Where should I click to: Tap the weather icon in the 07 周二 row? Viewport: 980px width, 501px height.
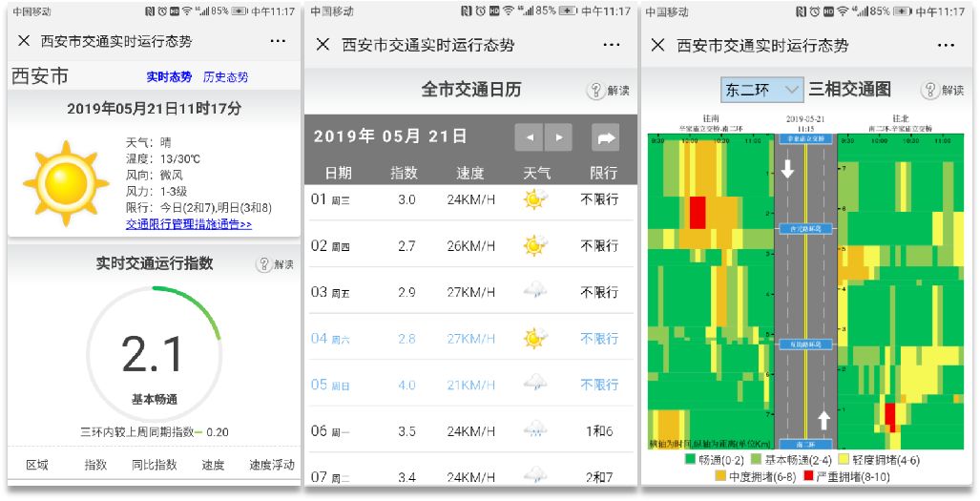coord(535,476)
